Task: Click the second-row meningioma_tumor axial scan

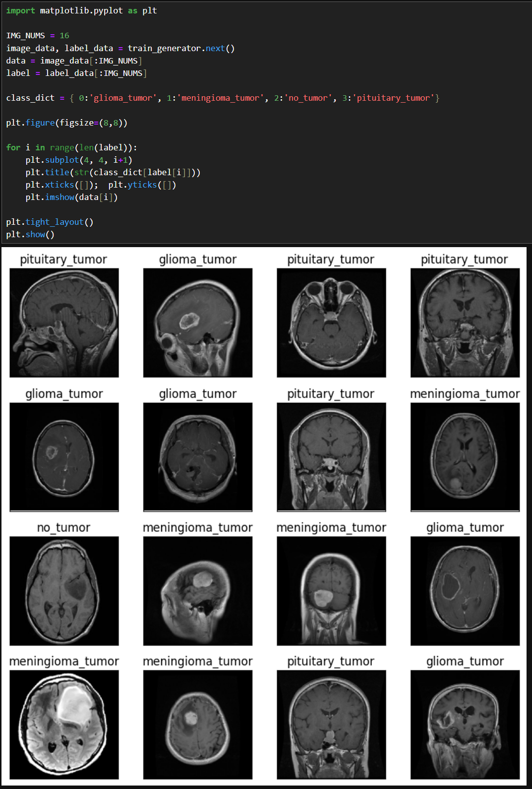Action: (465, 457)
